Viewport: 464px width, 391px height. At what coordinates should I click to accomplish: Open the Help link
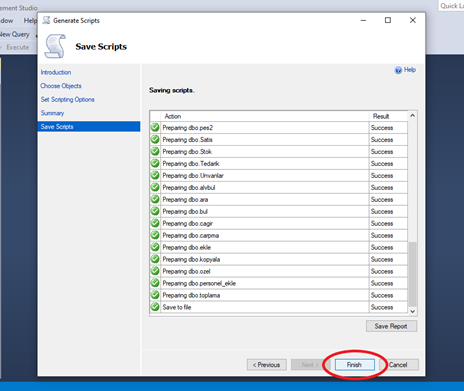[x=410, y=70]
